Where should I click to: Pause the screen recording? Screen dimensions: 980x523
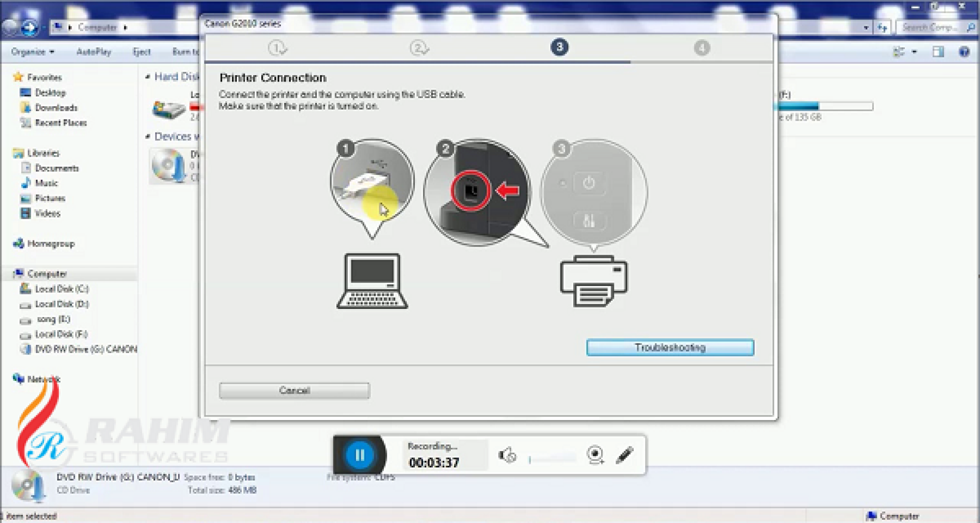pos(359,455)
